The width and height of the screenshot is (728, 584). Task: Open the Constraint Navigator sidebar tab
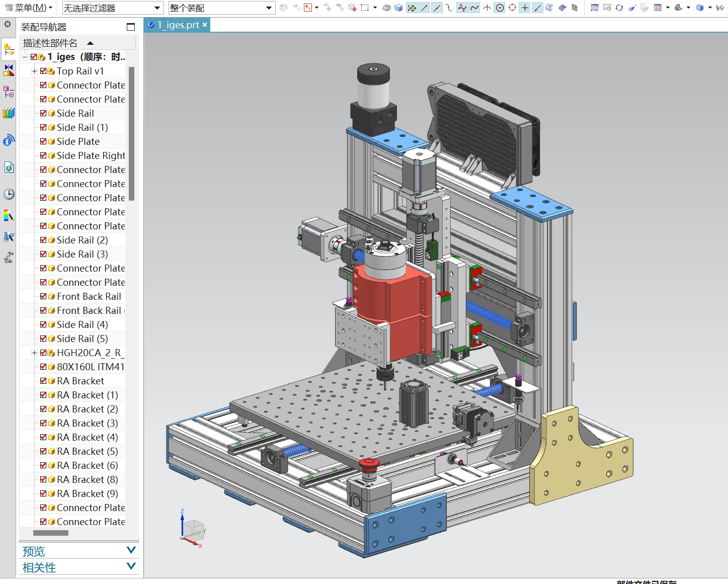pos(9,70)
